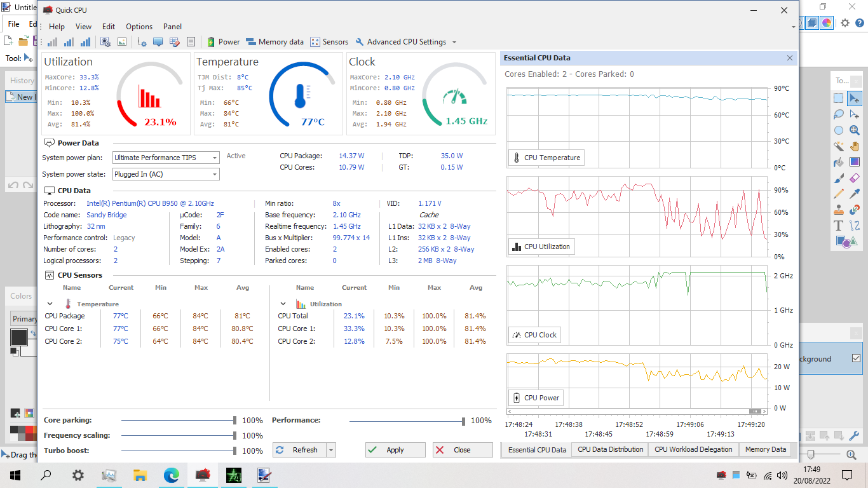The height and width of the screenshot is (488, 868).
Task: Click the Refresh button
Action: (299, 450)
